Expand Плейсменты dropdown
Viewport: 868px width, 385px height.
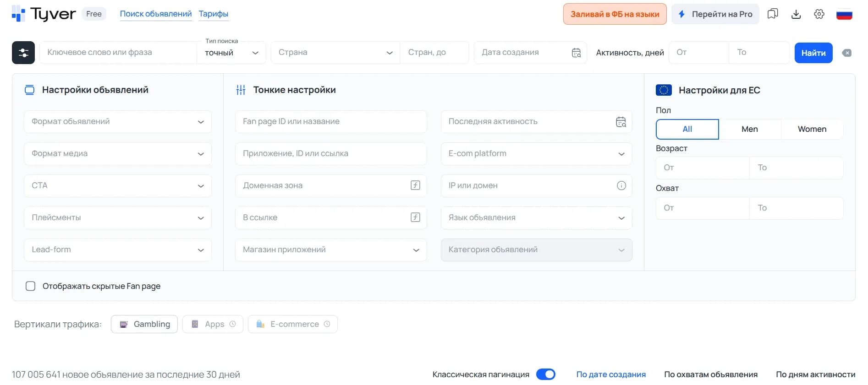tap(118, 218)
